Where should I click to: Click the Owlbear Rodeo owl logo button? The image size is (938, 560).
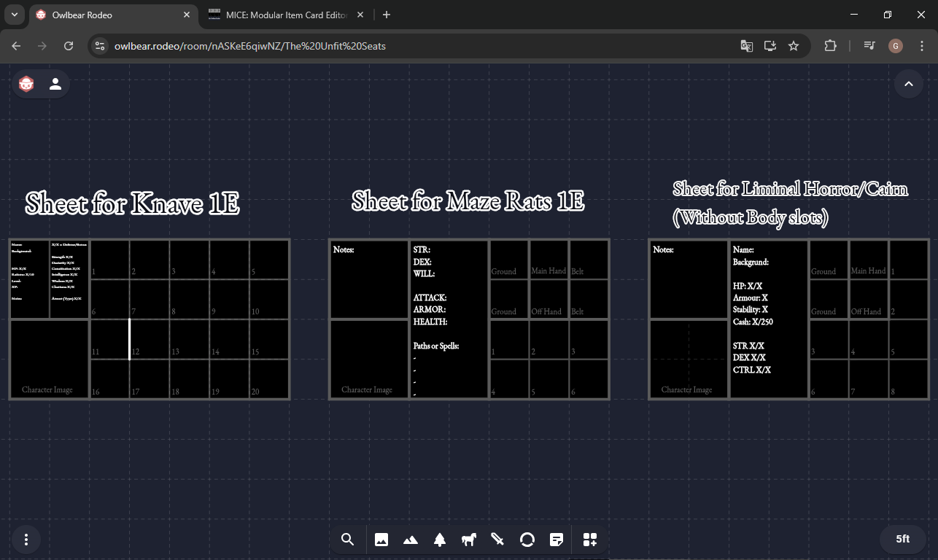point(26,84)
